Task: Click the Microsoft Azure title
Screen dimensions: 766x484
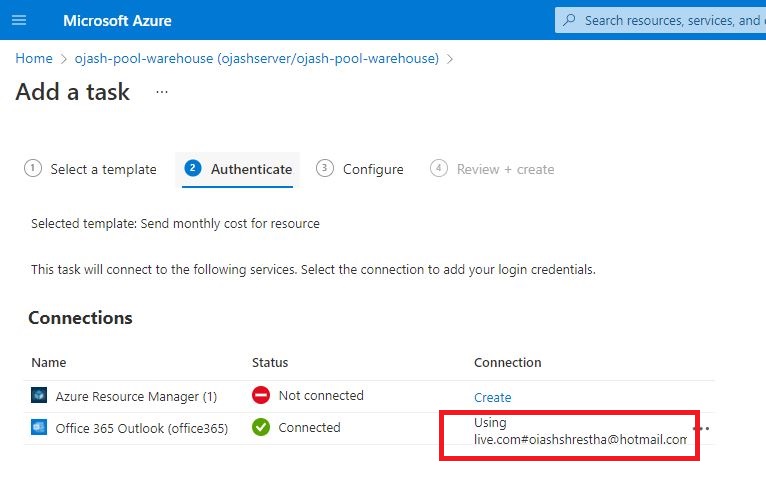Action: [117, 20]
